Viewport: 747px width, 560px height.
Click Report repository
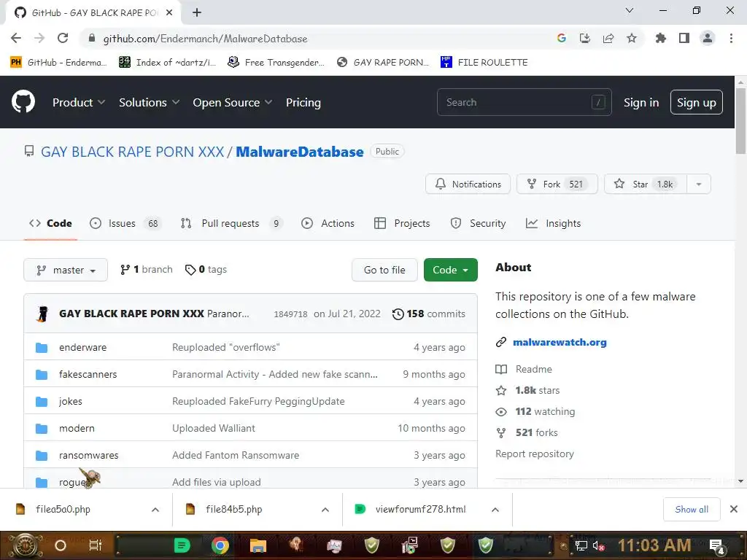[535, 454]
